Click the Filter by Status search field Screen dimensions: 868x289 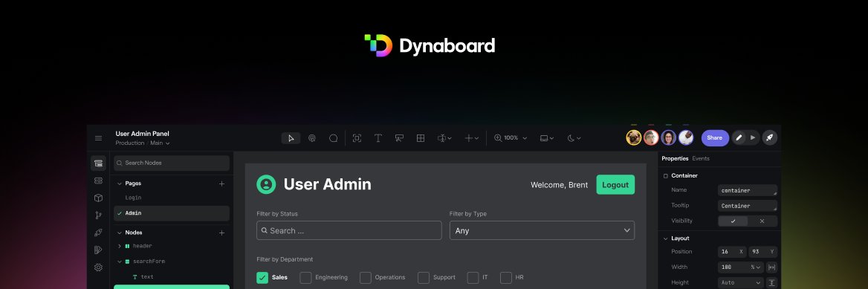pos(349,230)
